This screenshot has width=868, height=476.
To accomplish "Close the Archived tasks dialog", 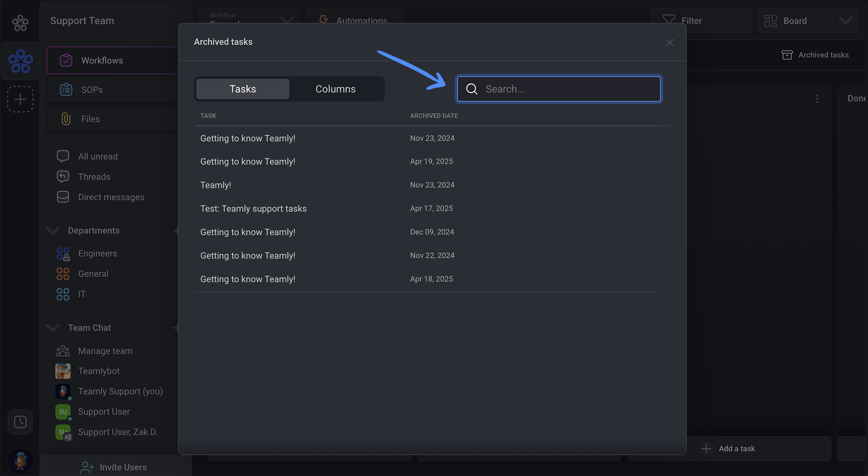I will (669, 42).
